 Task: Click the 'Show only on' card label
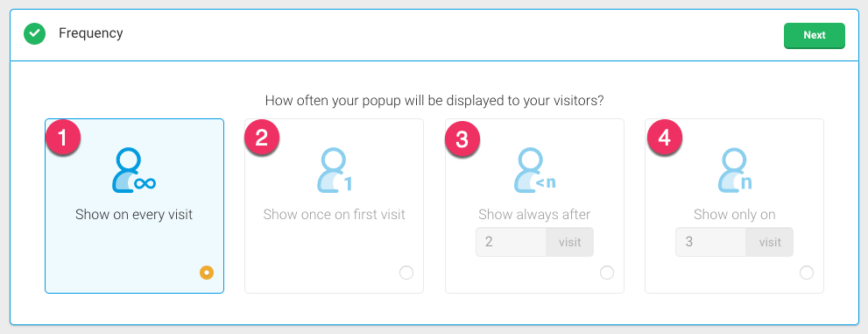click(x=735, y=215)
